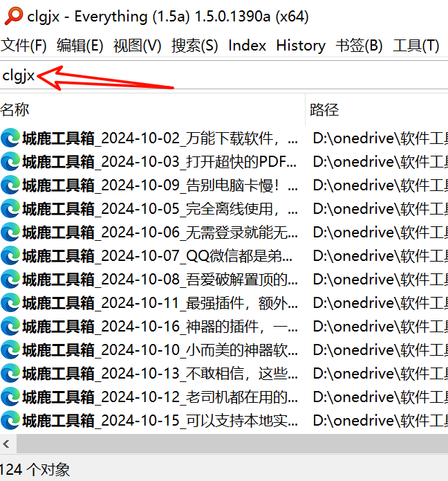Click Edge icon of the 2024-10-16 file
The height and width of the screenshot is (481, 448).
pos(11,327)
